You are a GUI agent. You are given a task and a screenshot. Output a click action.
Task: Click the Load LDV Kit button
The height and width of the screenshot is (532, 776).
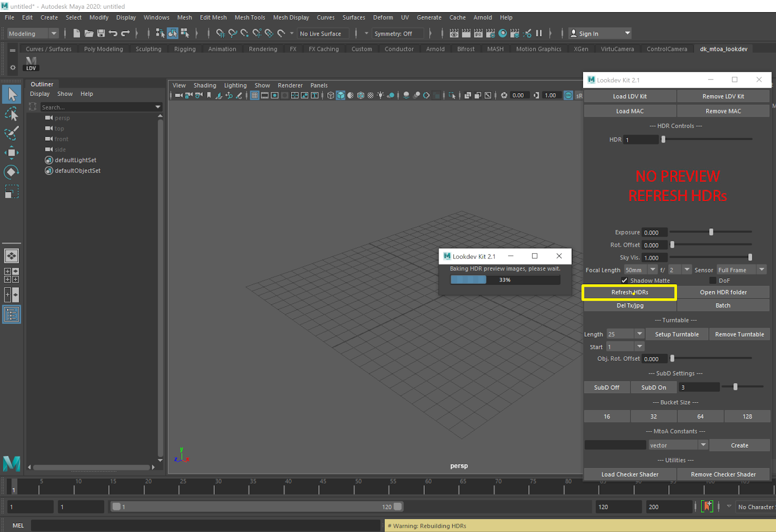pos(629,96)
